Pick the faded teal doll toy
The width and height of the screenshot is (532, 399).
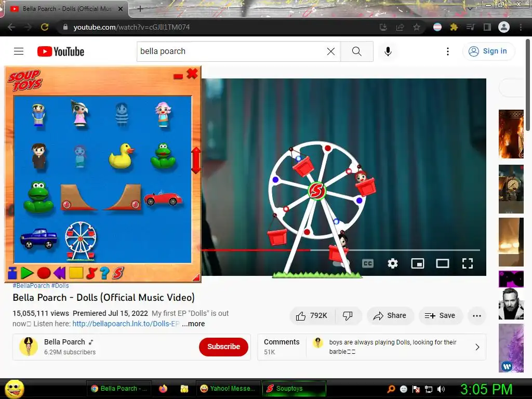(80, 156)
